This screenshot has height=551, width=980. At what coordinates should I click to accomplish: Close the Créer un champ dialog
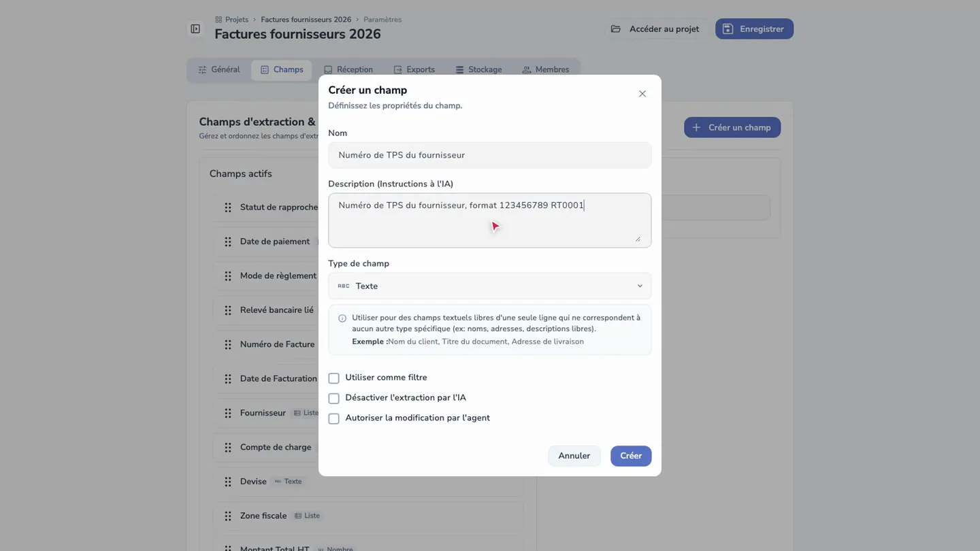[x=642, y=94]
